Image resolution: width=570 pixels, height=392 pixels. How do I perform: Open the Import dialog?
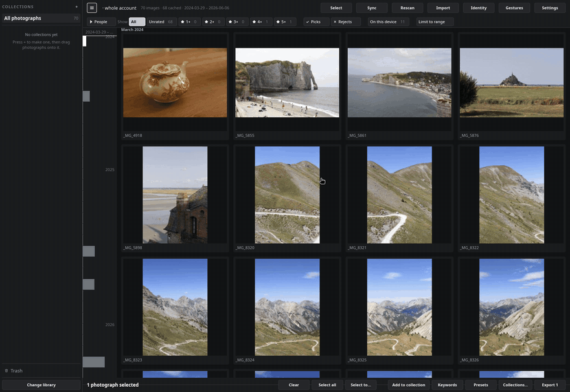coord(443,8)
